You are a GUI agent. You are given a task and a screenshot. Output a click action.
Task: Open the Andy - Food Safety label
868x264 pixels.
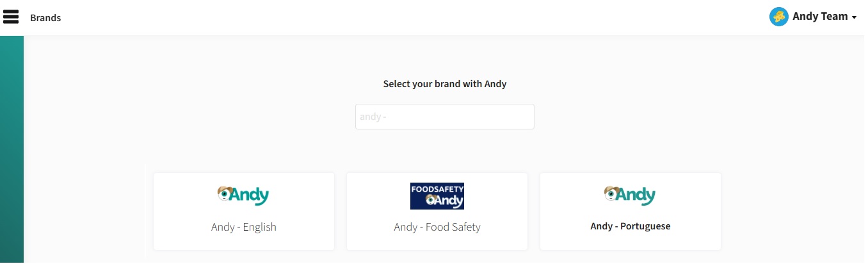[437, 227]
